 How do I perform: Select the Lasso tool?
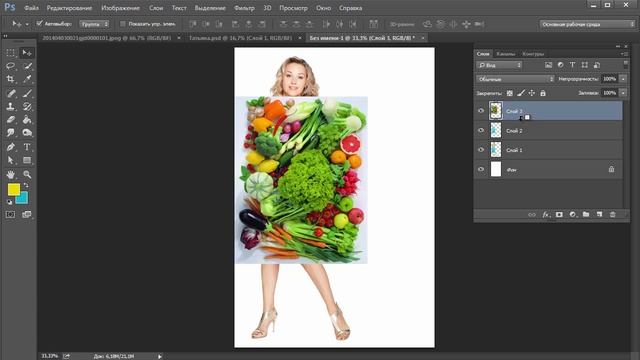11,66
